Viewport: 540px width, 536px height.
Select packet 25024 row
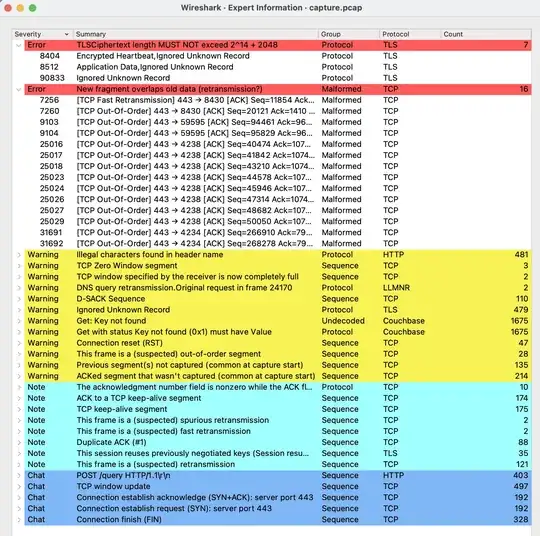pyautogui.click(x=278, y=188)
